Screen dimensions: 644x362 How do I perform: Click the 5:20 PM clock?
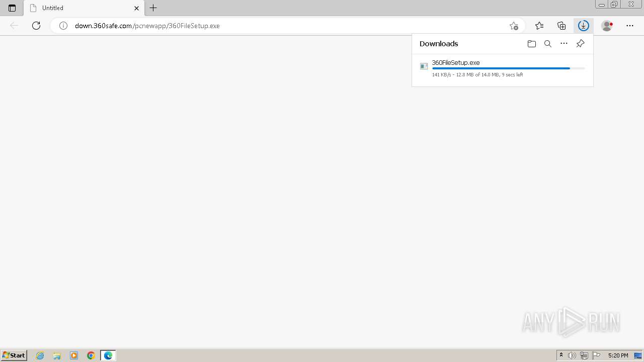(618, 355)
